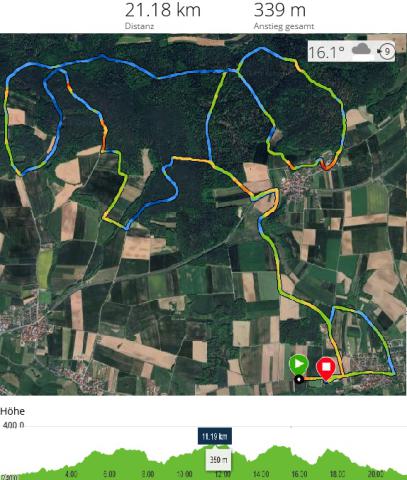The height and width of the screenshot is (480, 407).
Task: Click the Distanz label
Action: pos(139,26)
